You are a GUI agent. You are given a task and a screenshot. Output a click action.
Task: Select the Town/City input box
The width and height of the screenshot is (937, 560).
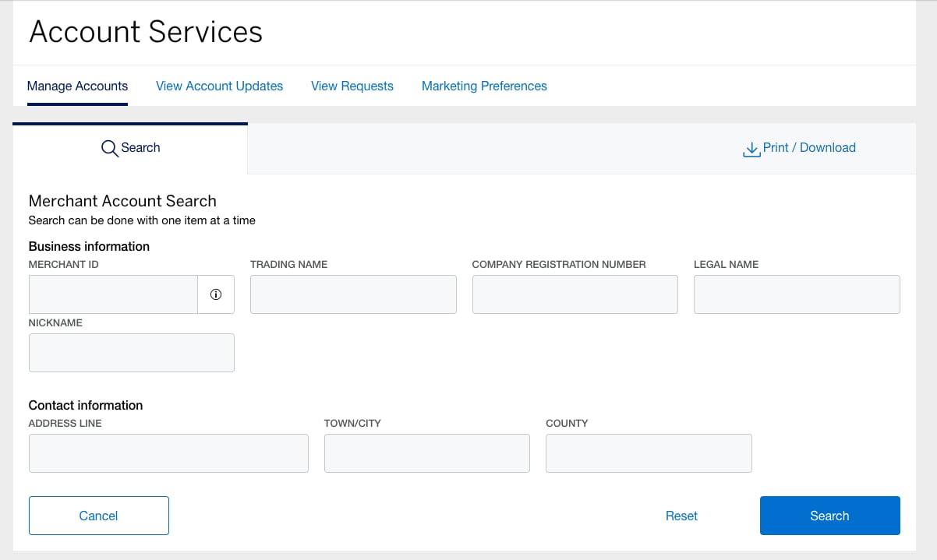[427, 453]
